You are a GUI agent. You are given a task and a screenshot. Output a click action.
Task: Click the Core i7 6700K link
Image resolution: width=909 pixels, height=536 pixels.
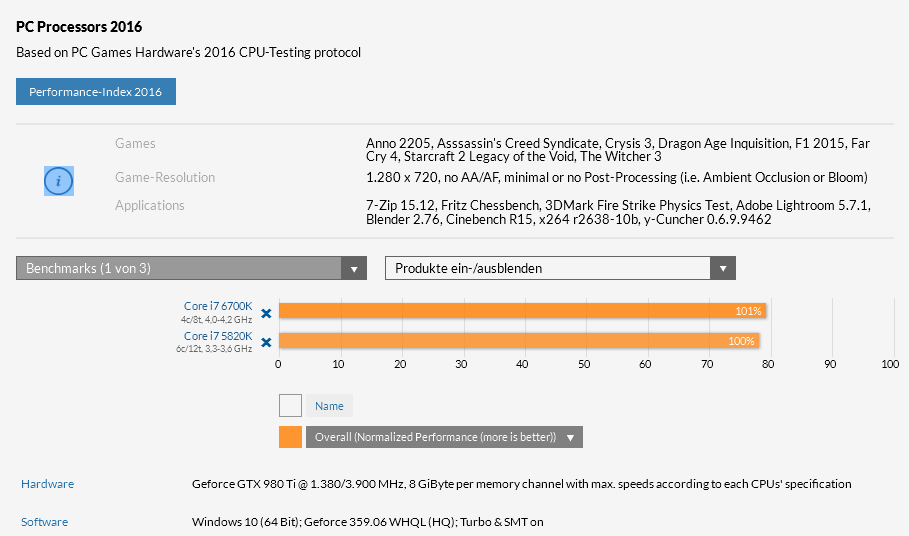[218, 306]
